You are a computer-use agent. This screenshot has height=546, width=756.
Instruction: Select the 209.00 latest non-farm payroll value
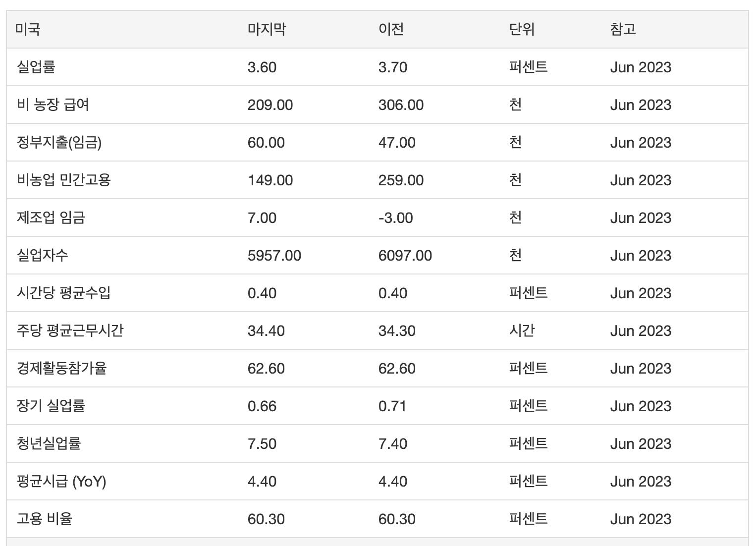[x=270, y=105]
